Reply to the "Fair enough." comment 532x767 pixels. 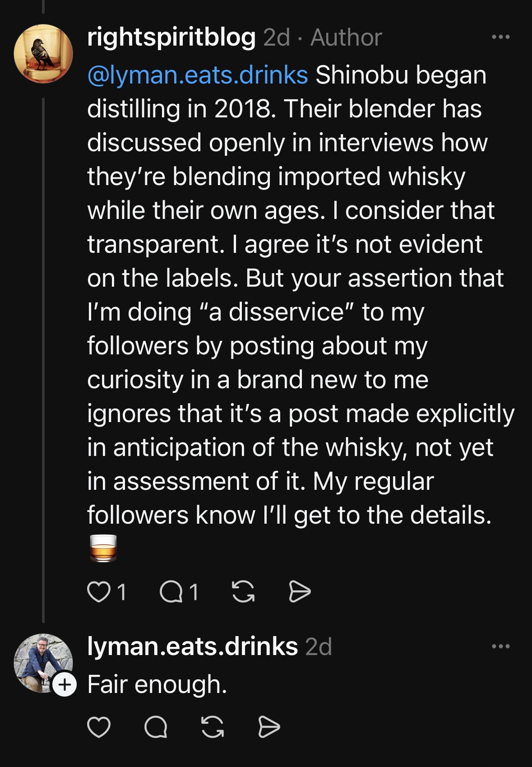pyautogui.click(x=156, y=727)
